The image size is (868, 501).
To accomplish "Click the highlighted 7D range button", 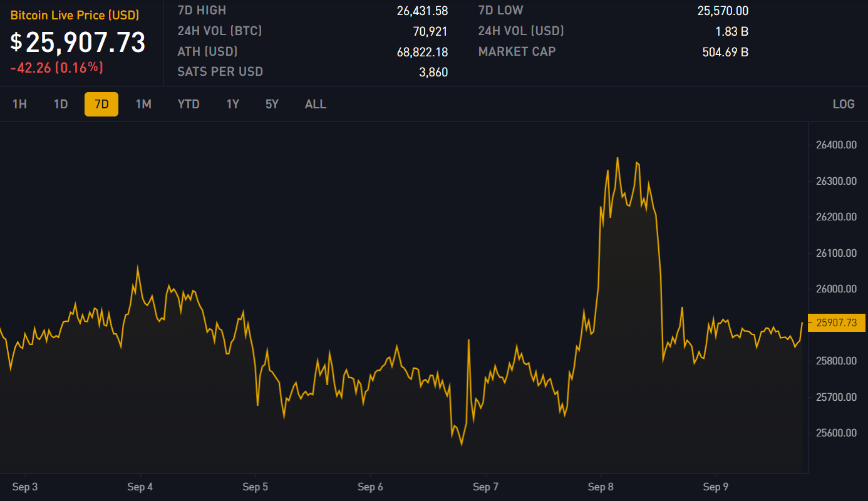I will (x=101, y=104).
